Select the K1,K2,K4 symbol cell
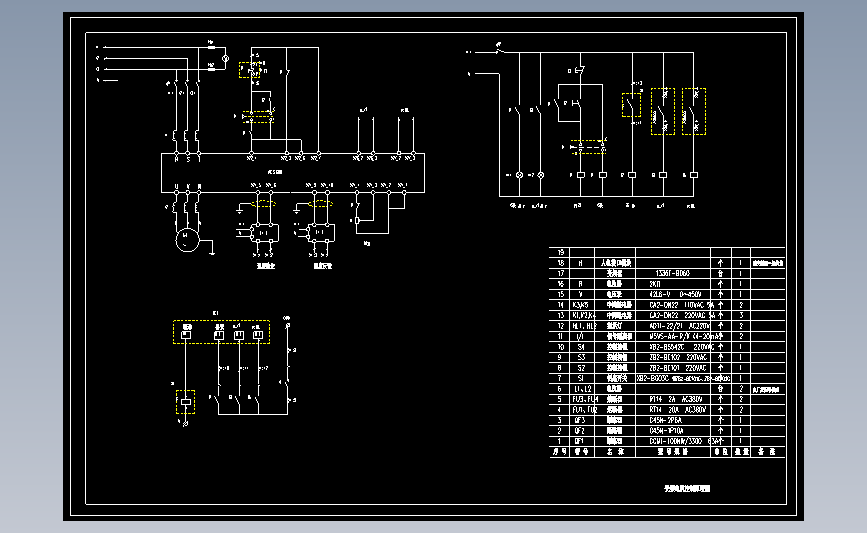The image size is (867, 533). [x=581, y=315]
